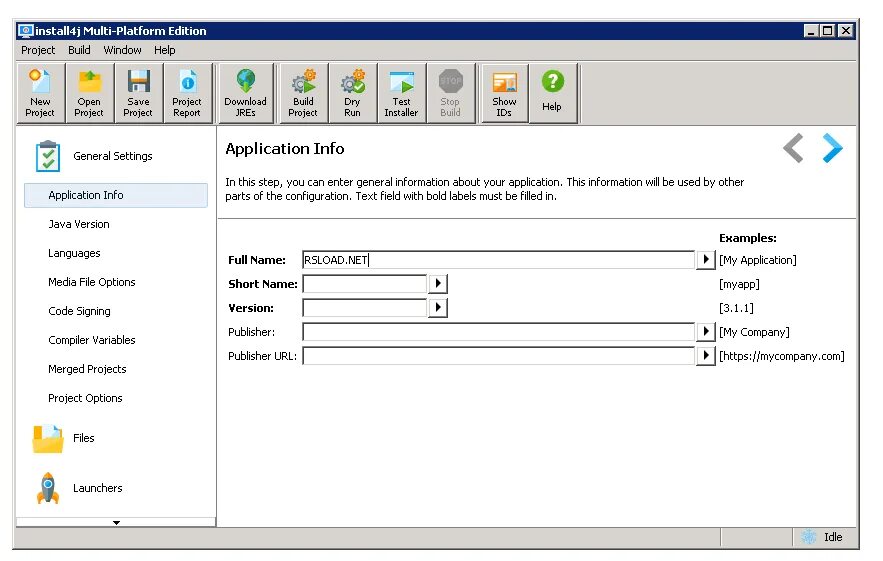Image resolution: width=883 pixels, height=561 pixels.
Task: Select Media File Options in the sidebar
Action: (x=92, y=282)
